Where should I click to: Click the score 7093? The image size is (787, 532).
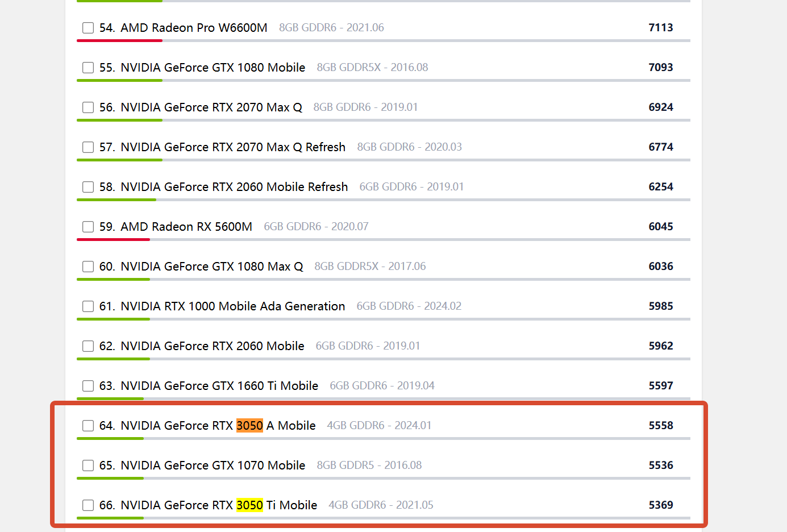pyautogui.click(x=661, y=68)
